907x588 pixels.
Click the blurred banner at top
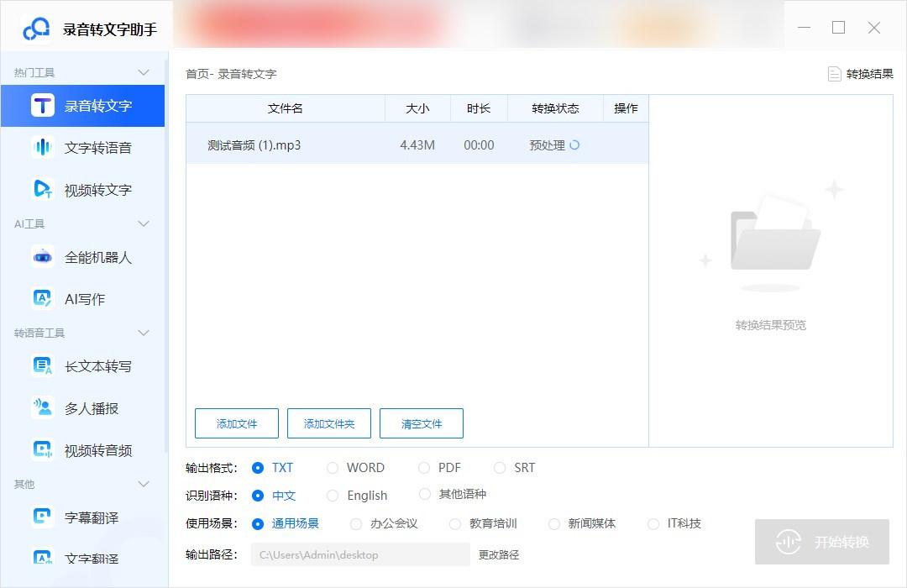(478, 24)
